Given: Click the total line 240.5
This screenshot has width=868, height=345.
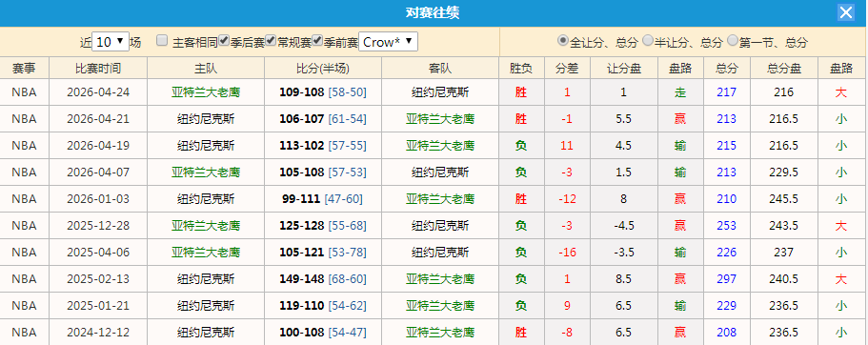Looking at the screenshot, I should pyautogui.click(x=784, y=279).
